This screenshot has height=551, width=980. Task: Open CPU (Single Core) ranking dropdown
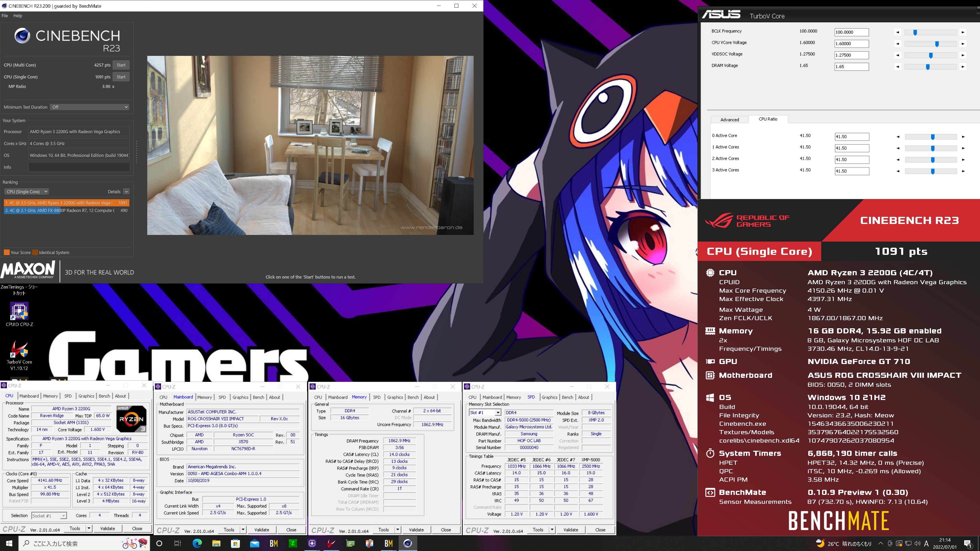tap(26, 192)
